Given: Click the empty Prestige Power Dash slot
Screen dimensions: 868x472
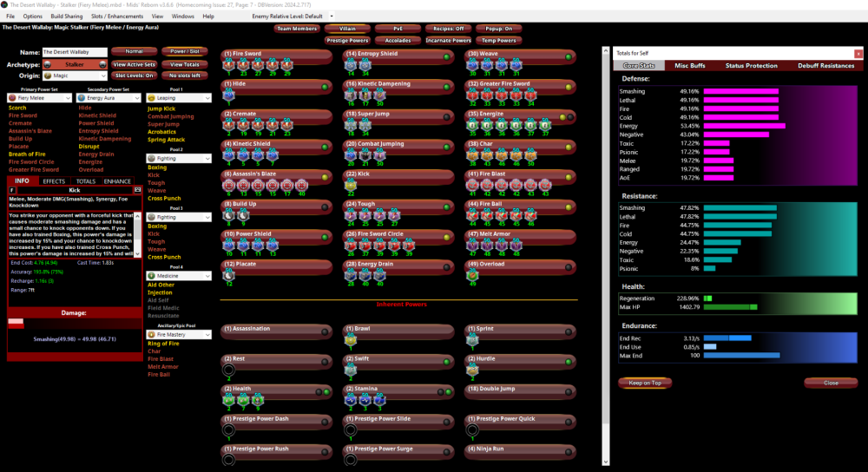Looking at the screenshot, I should tap(228, 430).
